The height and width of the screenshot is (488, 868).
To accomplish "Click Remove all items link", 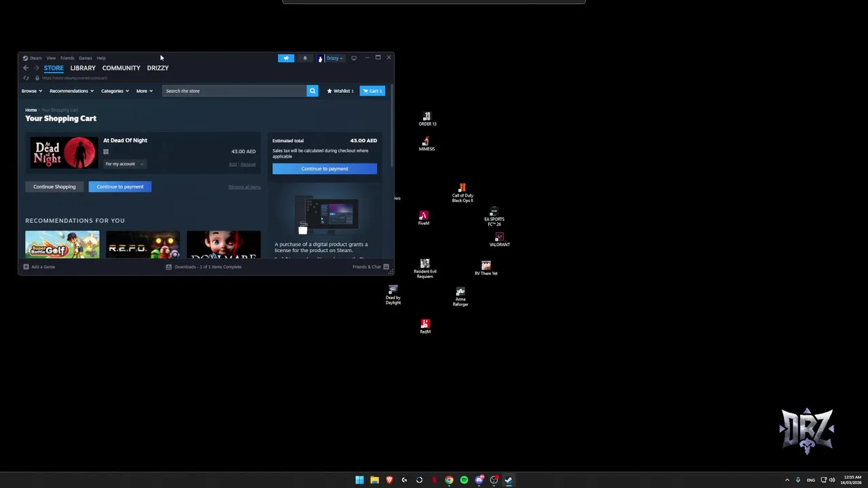I will (244, 187).
